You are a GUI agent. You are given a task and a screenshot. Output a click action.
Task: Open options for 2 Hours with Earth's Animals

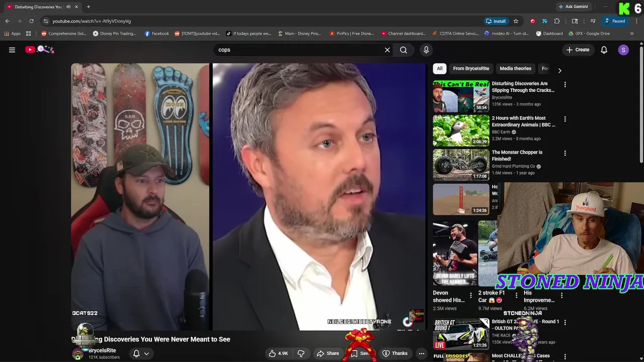pyautogui.click(x=565, y=119)
